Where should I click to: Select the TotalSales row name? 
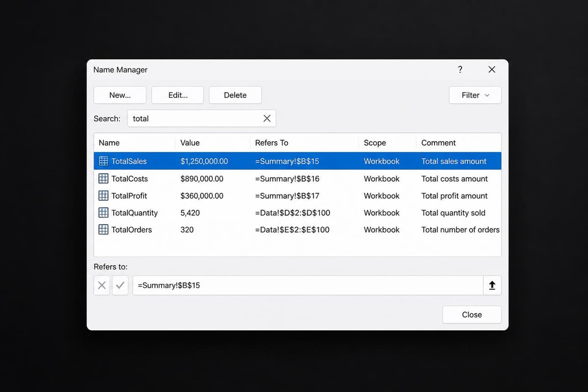click(129, 161)
